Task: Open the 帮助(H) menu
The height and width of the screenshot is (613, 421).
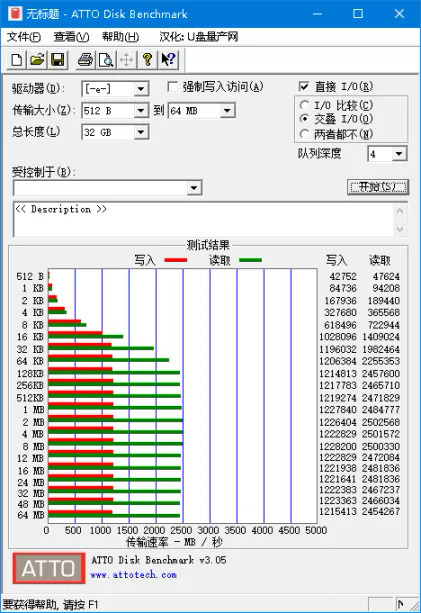Action: 120,37
